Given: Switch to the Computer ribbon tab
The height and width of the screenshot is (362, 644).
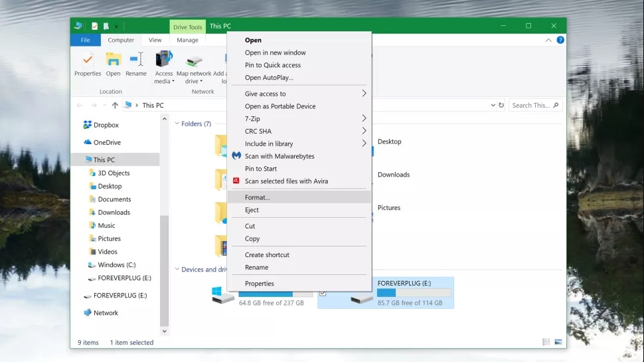Looking at the screenshot, I should [121, 40].
